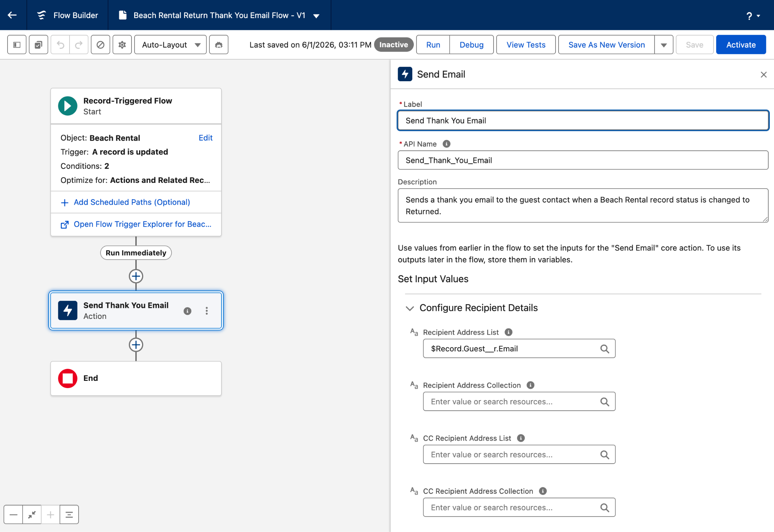The width and height of the screenshot is (774, 532).
Task: Click the Inactive status badge
Action: pos(393,45)
